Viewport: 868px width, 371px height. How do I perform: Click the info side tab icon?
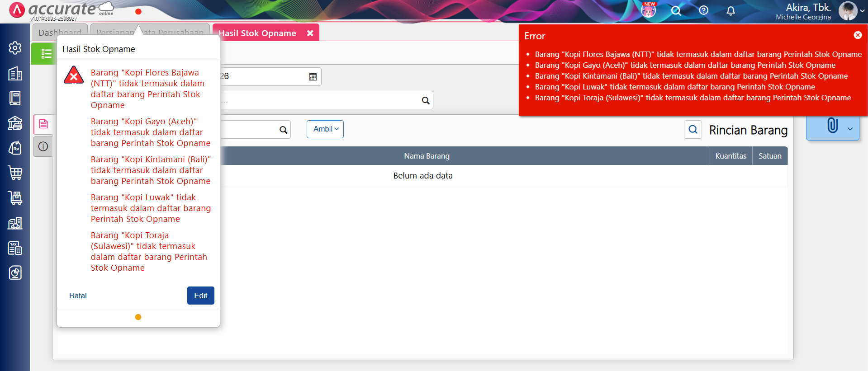pyautogui.click(x=43, y=146)
